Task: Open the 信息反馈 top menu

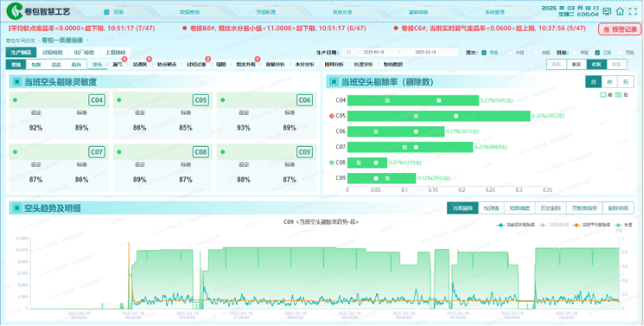Action: tap(342, 12)
